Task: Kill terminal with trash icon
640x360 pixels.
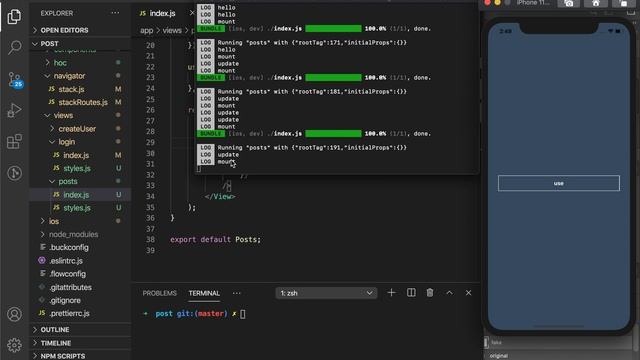Action: pos(430,293)
